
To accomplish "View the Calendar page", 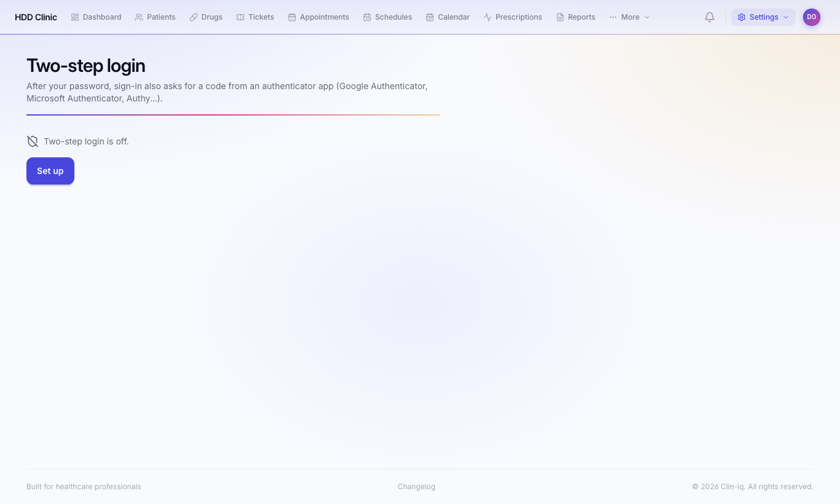I will (x=448, y=17).
